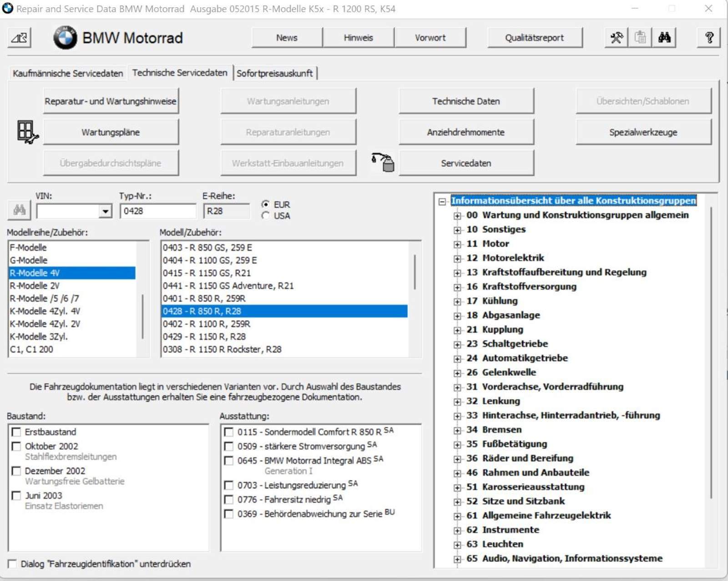Expand 13 Kraftstoffaufbereitung und Regelung
Viewport: 728px width, 581px height.
pyautogui.click(x=457, y=273)
